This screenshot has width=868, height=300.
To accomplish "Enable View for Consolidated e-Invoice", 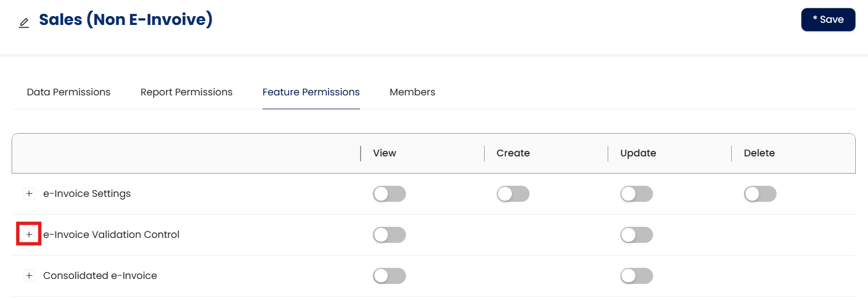I will 389,276.
